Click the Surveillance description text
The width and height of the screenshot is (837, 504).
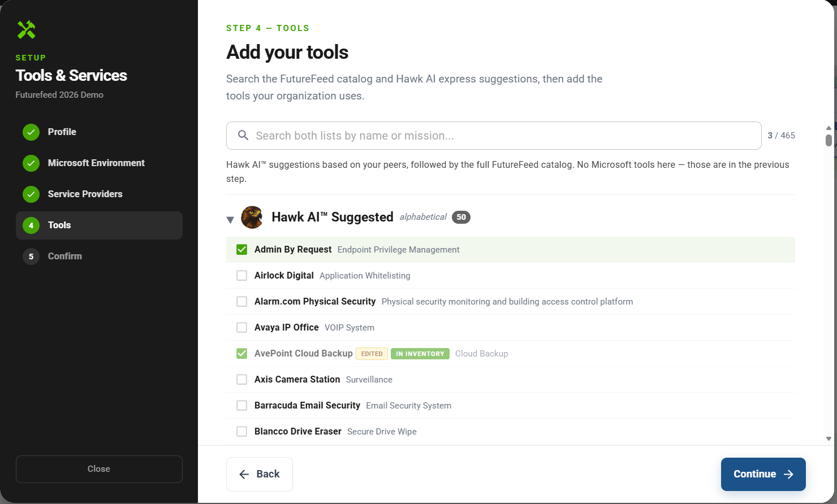click(x=369, y=380)
